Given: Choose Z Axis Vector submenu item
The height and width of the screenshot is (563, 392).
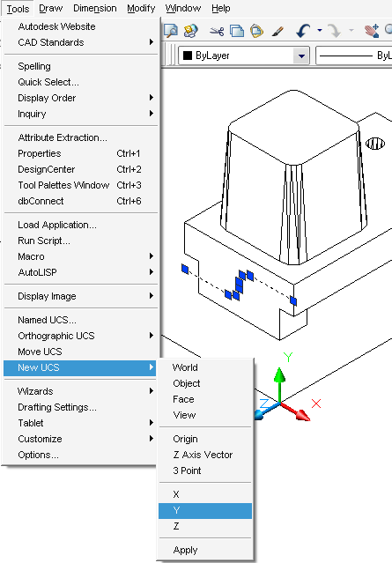Looking at the screenshot, I should pyautogui.click(x=205, y=455).
